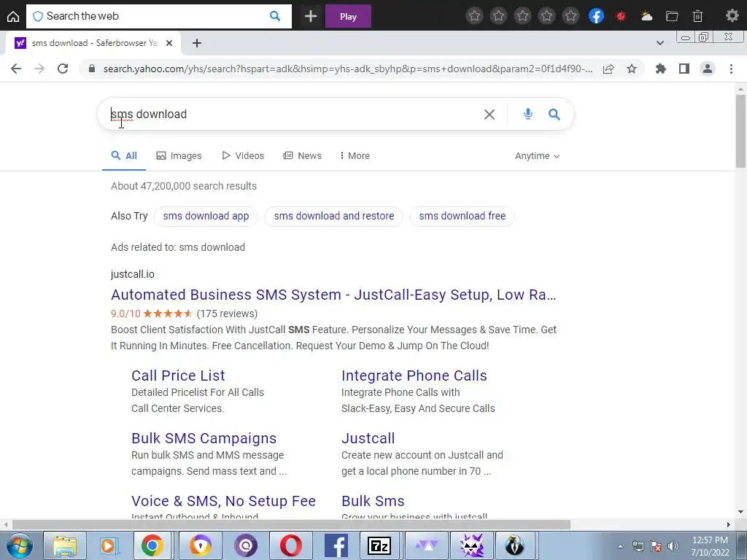Open Opera from the taskbar

coord(290,545)
